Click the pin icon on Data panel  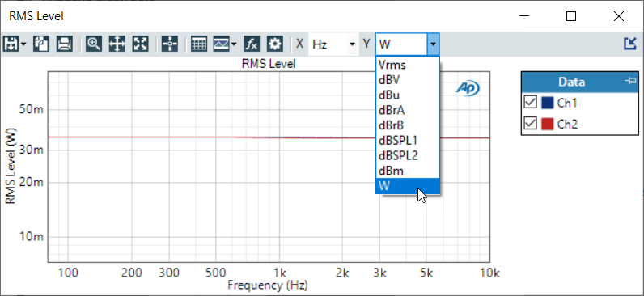pyautogui.click(x=630, y=81)
